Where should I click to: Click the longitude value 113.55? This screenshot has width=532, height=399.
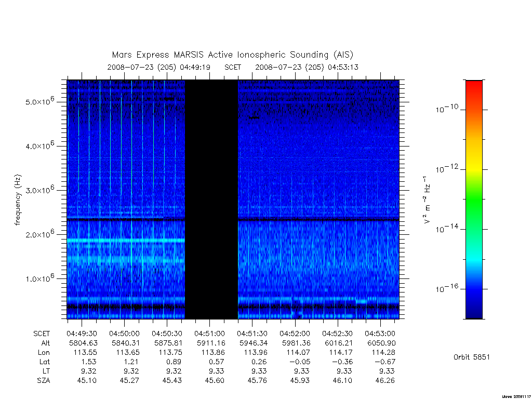pos(85,352)
